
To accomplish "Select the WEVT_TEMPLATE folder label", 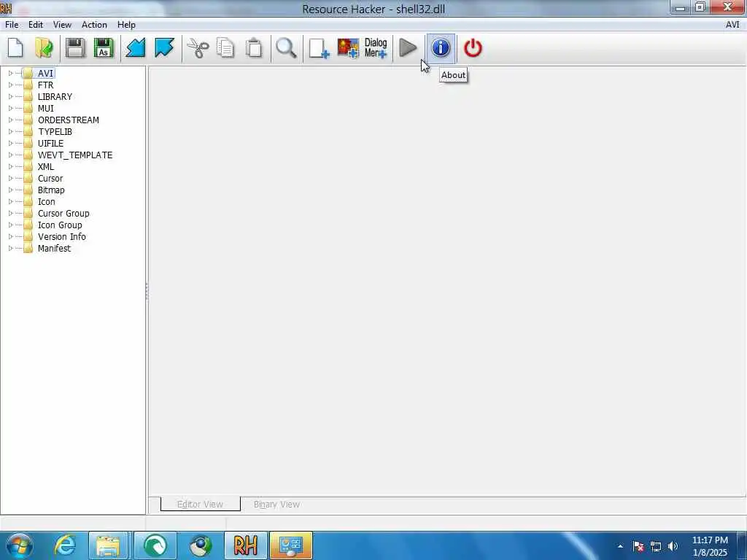I will (x=75, y=155).
